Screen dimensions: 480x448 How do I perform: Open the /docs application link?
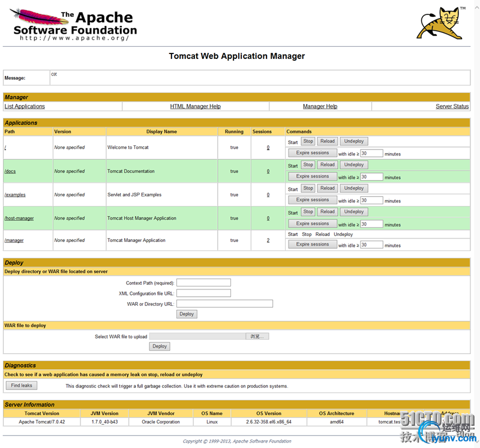tap(10, 171)
